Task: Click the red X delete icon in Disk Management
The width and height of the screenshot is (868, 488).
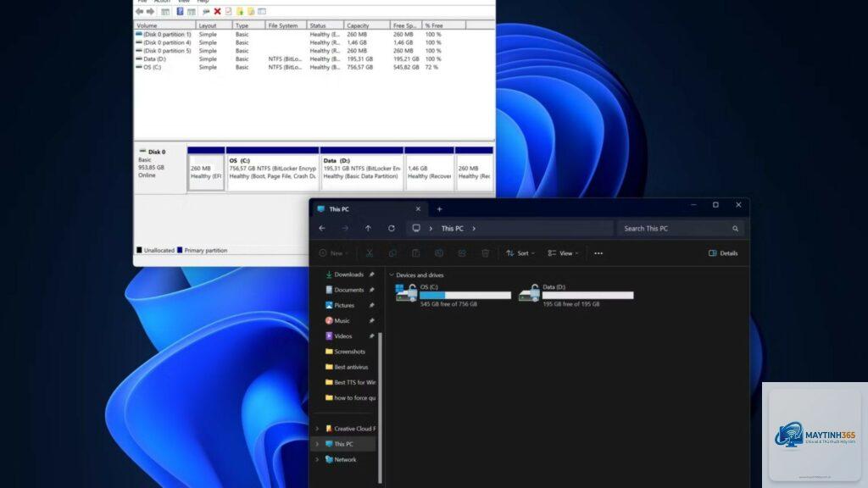Action: coord(218,12)
